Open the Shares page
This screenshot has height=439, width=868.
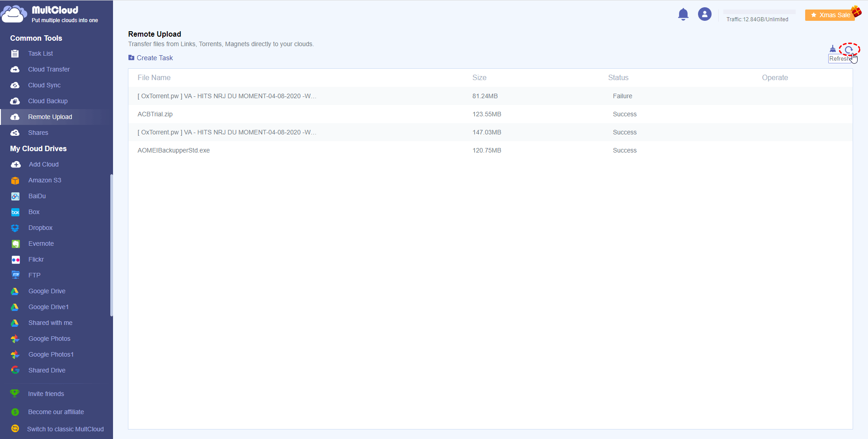point(38,133)
